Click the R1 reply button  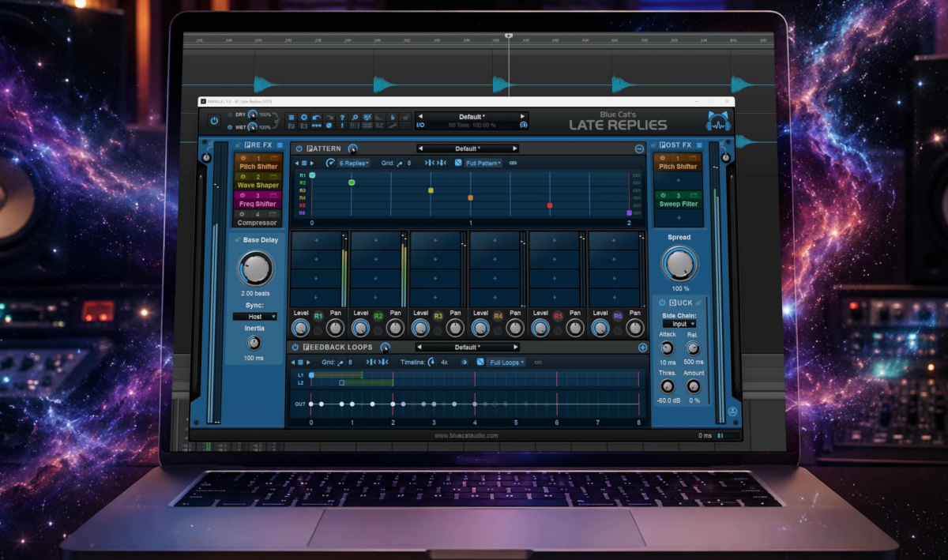[318, 315]
